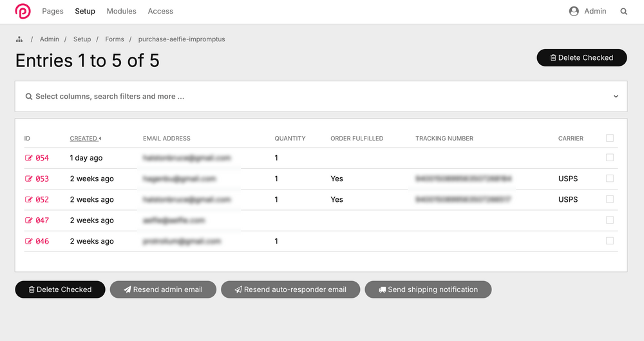644x341 pixels.
Task: Click the bottom Delete Checked button
Action: point(60,289)
